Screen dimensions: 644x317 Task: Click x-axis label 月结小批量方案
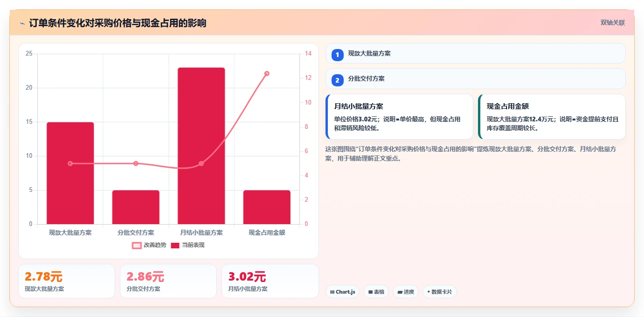201,232
